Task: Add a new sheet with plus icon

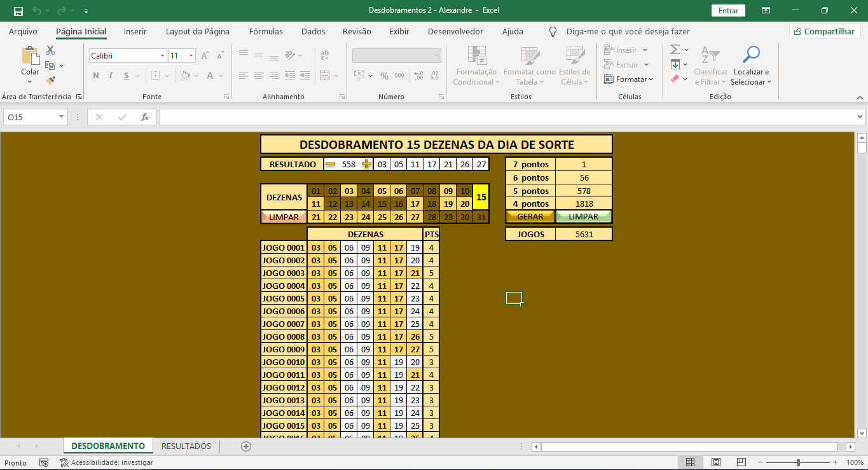Action: tap(246, 446)
